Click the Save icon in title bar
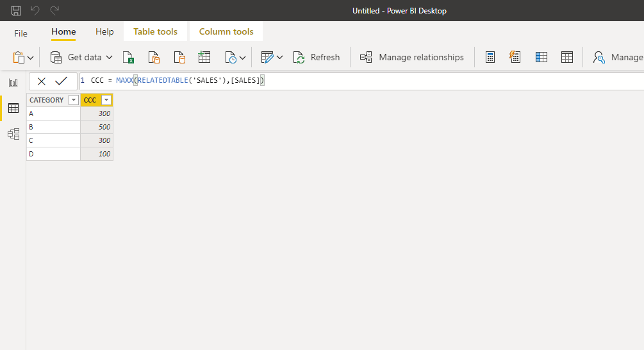This screenshot has width=644, height=350. pos(16,11)
